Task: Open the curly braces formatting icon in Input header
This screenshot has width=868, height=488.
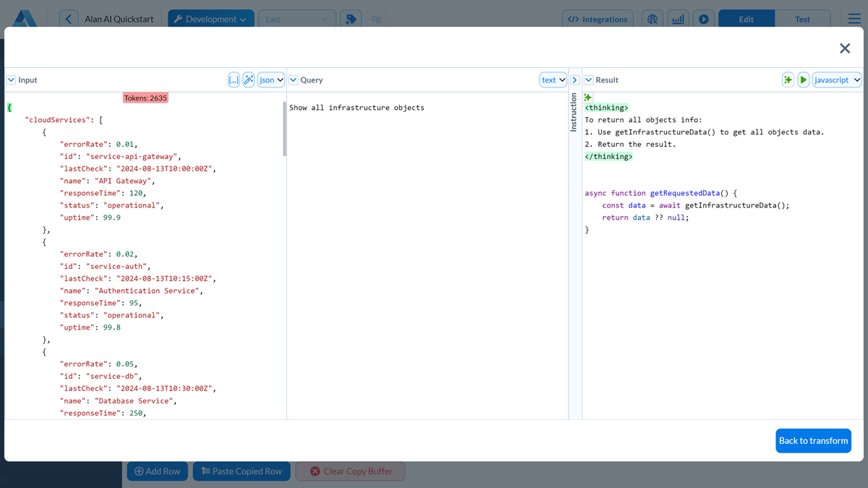Action: pyautogui.click(x=233, y=80)
